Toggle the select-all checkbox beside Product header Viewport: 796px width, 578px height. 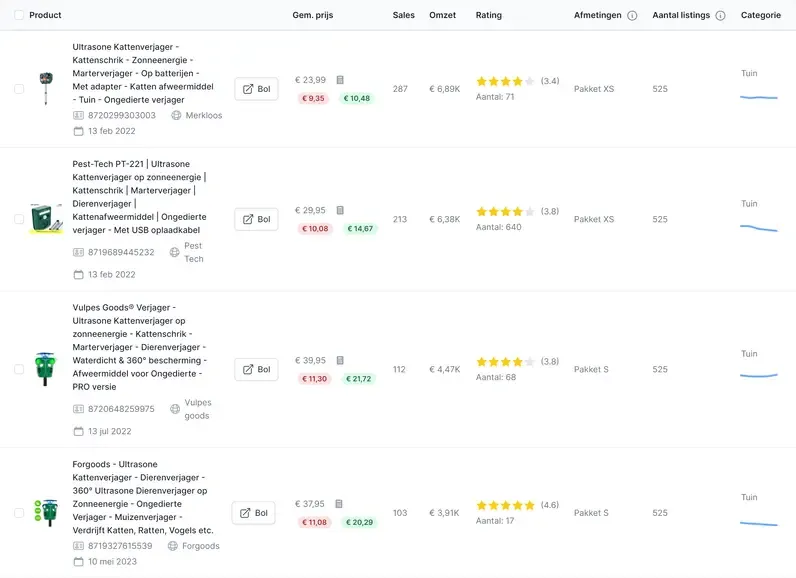[x=19, y=15]
